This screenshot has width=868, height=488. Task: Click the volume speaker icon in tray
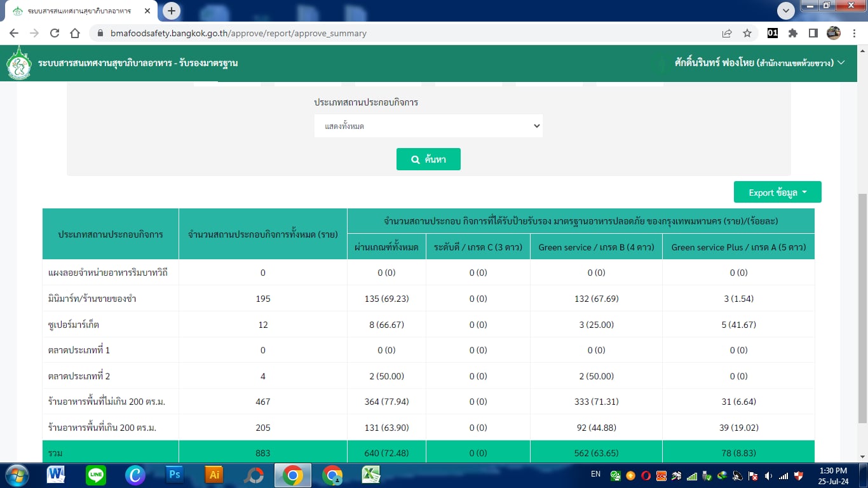(x=768, y=475)
